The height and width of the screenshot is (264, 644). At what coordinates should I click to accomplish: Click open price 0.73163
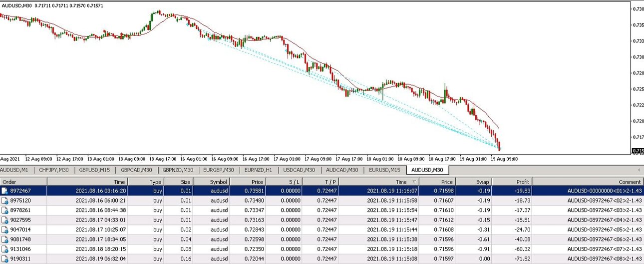pos(254,220)
